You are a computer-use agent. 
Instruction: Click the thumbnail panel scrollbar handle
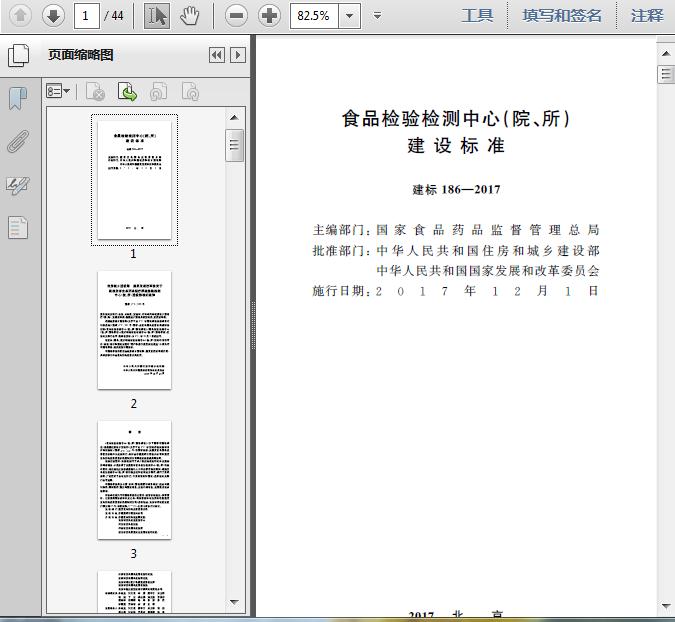(234, 145)
